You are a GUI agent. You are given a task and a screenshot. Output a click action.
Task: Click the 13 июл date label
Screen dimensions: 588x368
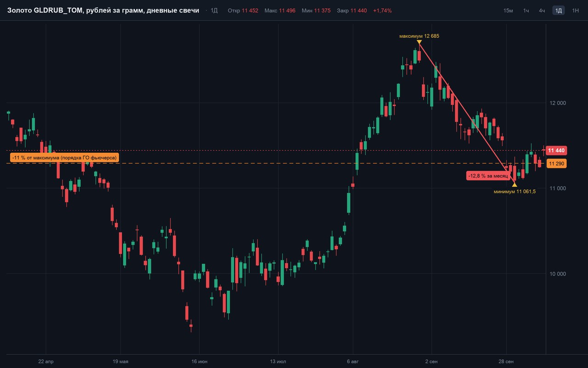[278, 362]
